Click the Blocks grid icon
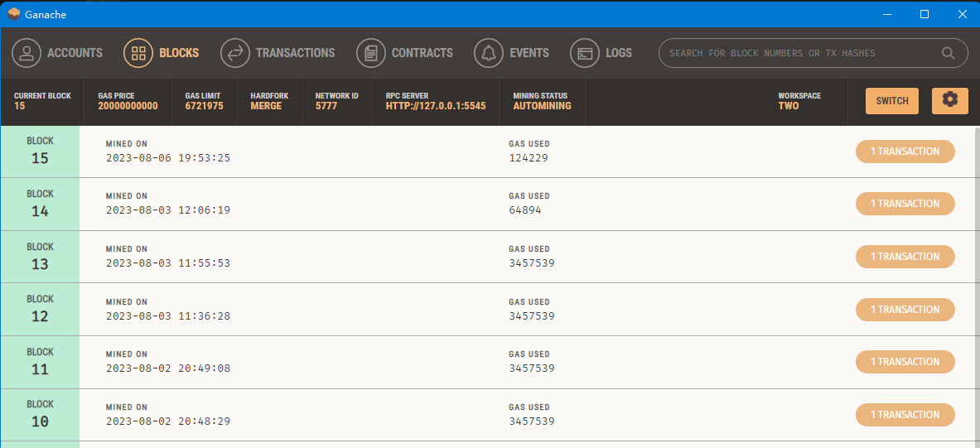This screenshot has height=448, width=980. point(138,53)
